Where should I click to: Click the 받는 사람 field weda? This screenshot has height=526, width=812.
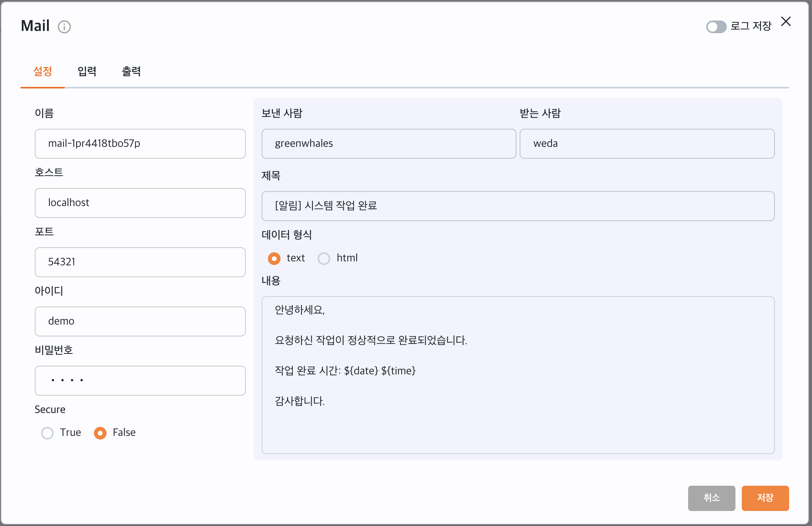647,144
